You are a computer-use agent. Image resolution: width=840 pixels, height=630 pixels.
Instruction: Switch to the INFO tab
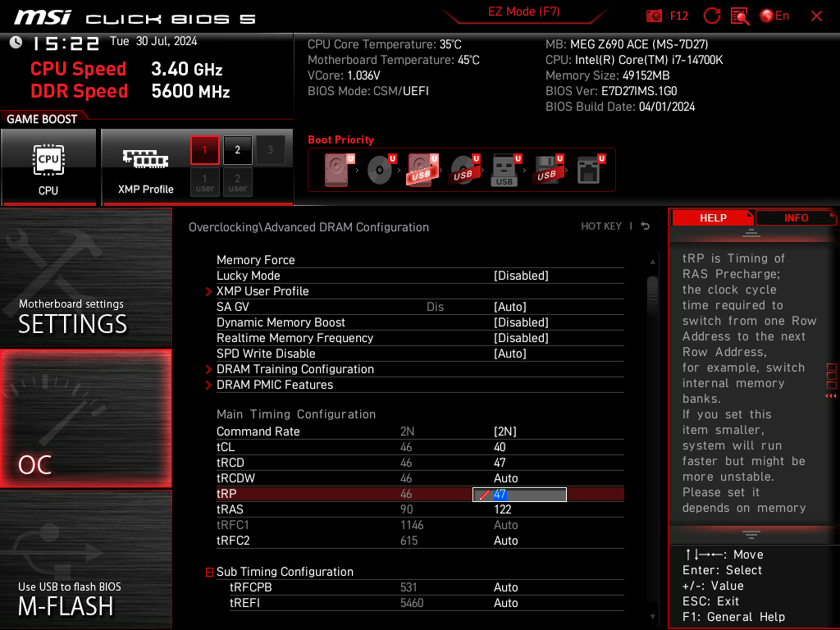796,218
